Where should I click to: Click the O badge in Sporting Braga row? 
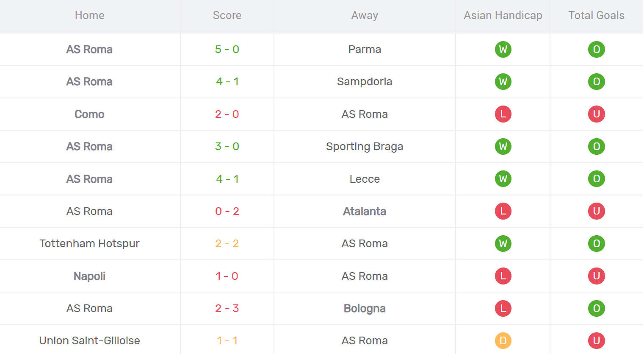(x=596, y=146)
